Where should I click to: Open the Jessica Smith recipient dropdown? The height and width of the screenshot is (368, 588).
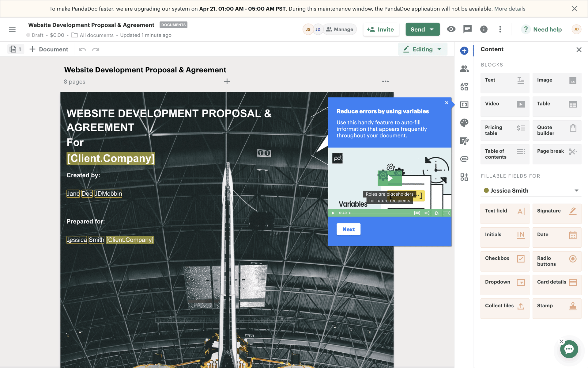[x=531, y=190]
